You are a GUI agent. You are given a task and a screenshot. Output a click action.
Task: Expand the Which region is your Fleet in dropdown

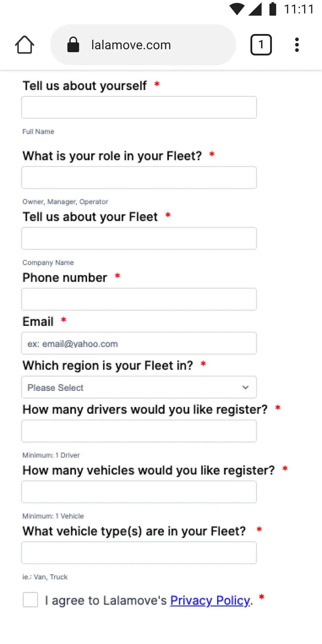tap(139, 387)
